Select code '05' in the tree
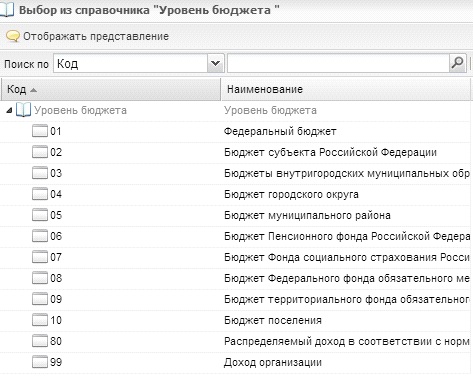Viewport: 473px width, 377px height. click(x=56, y=215)
